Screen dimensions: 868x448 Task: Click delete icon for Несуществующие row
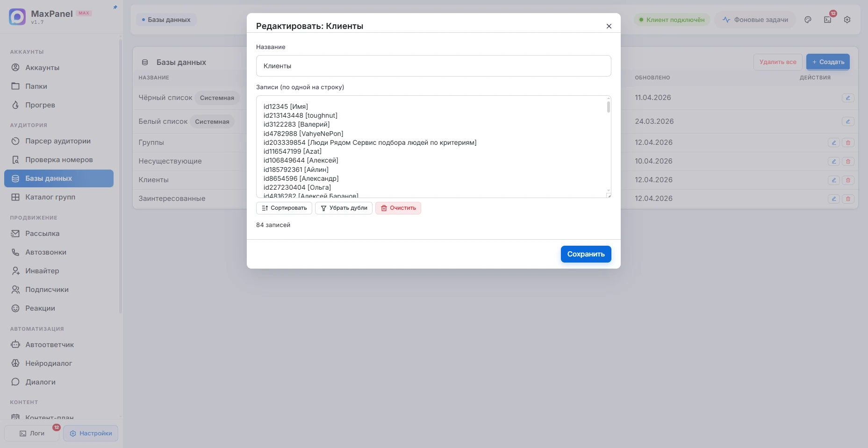coord(848,161)
